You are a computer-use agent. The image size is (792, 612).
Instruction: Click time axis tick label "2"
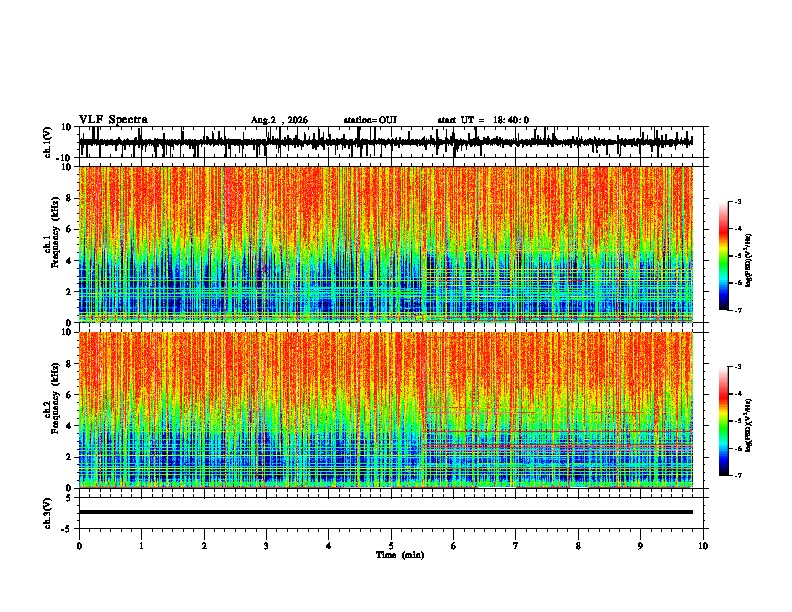pyautogui.click(x=204, y=546)
